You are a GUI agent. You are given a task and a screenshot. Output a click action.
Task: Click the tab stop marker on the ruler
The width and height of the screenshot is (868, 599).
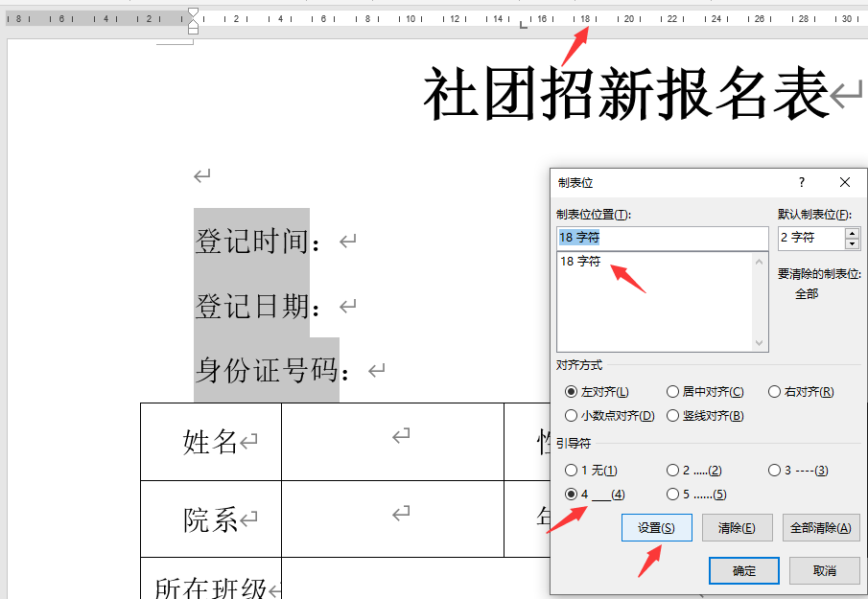[523, 25]
